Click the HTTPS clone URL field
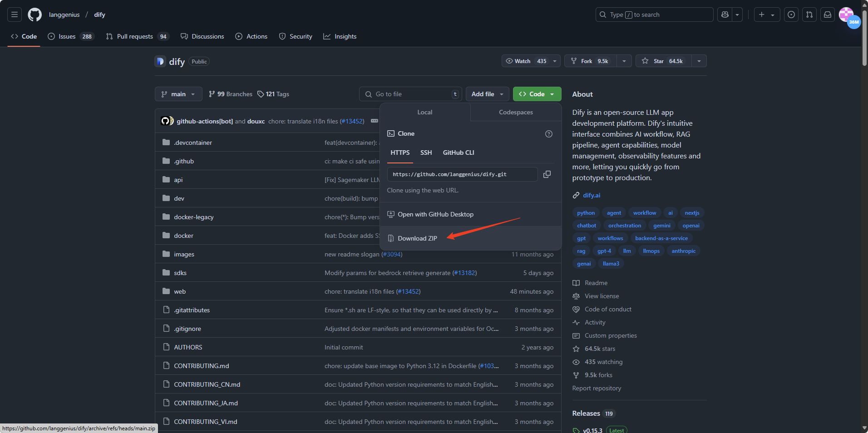The width and height of the screenshot is (868, 433). 462,174
